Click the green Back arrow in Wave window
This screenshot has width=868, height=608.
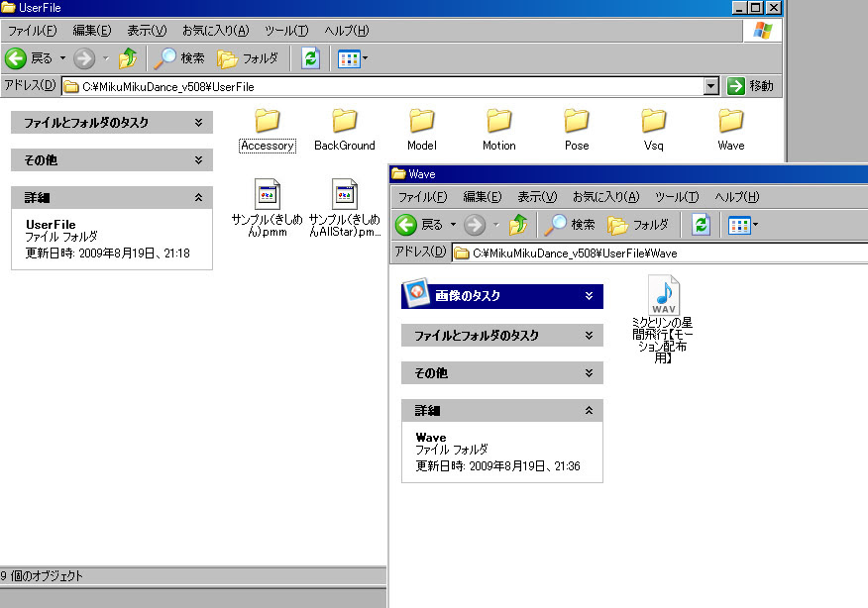[x=406, y=225]
